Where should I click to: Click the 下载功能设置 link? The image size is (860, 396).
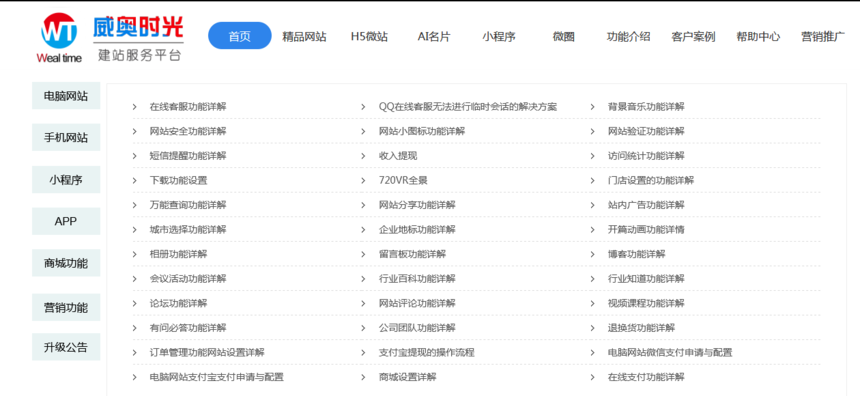pyautogui.click(x=178, y=180)
